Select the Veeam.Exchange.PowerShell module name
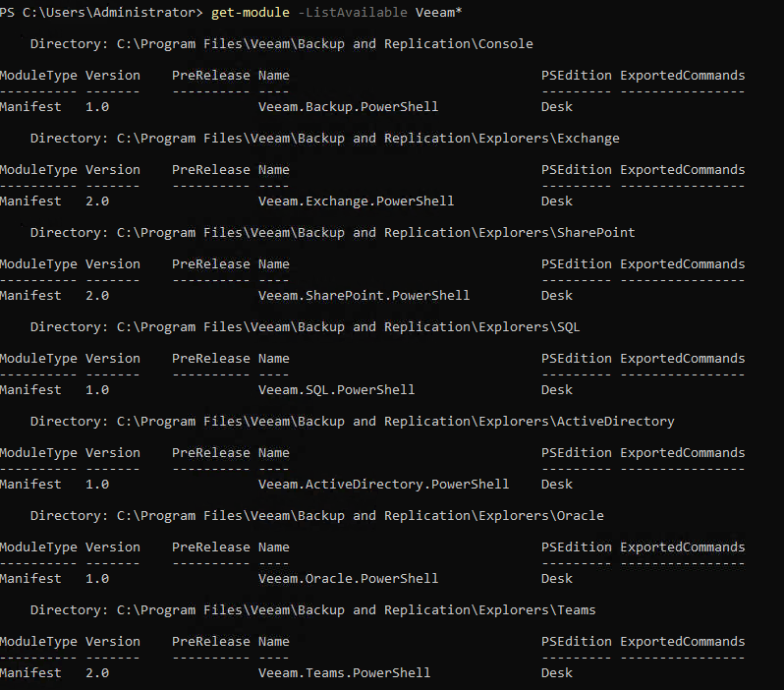Screen dimensions: 784x690 356,201
